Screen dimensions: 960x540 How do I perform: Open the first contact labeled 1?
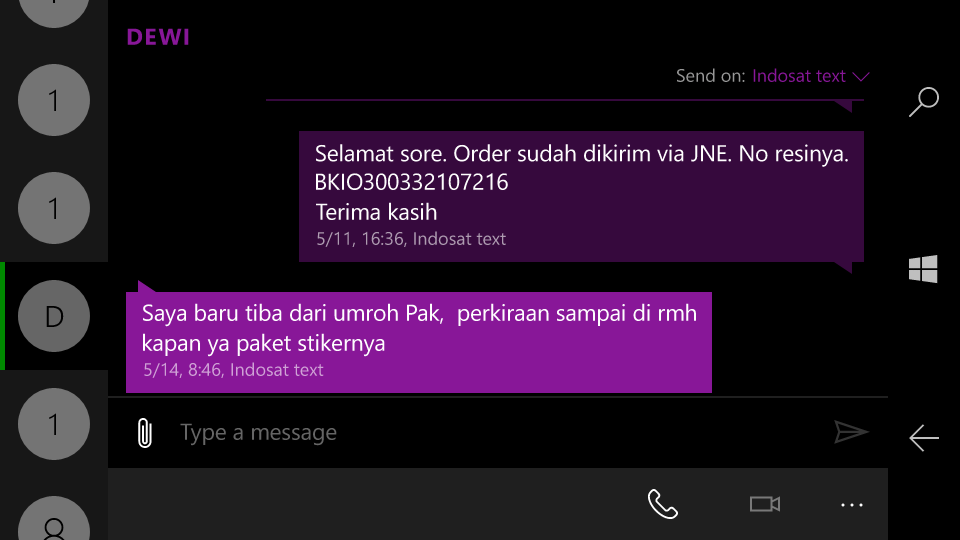(54, 100)
